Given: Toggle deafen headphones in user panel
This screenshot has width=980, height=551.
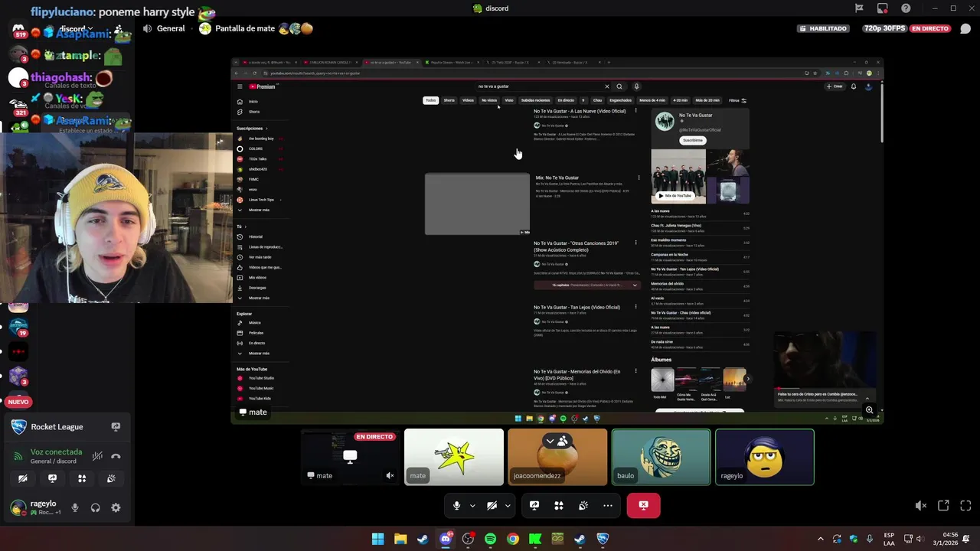Looking at the screenshot, I should click(96, 507).
